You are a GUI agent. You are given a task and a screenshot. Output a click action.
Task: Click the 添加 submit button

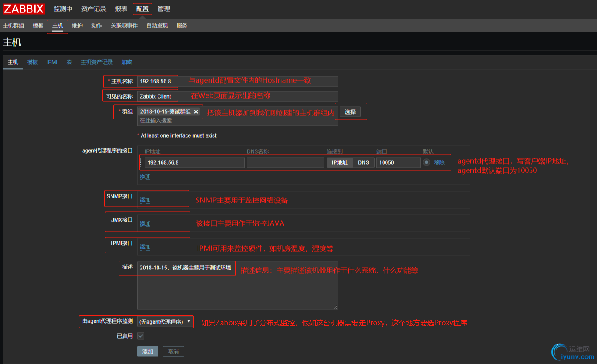pyautogui.click(x=147, y=352)
